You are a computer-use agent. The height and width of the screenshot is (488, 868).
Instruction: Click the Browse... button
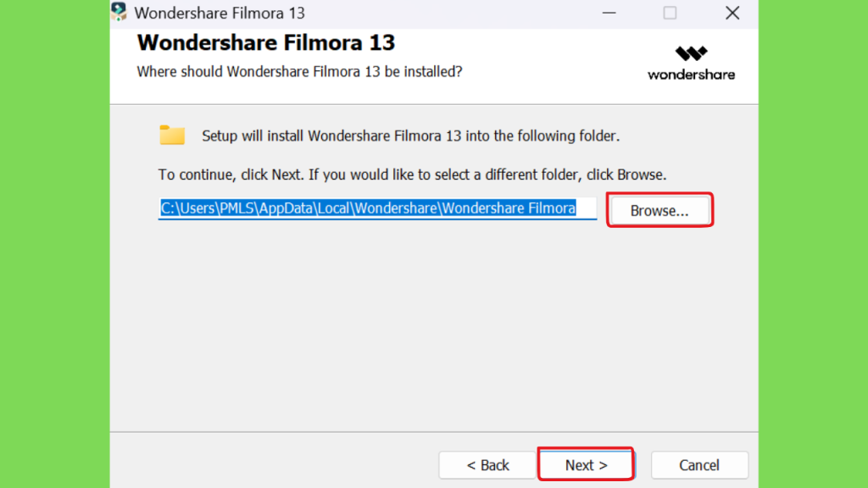coord(659,210)
